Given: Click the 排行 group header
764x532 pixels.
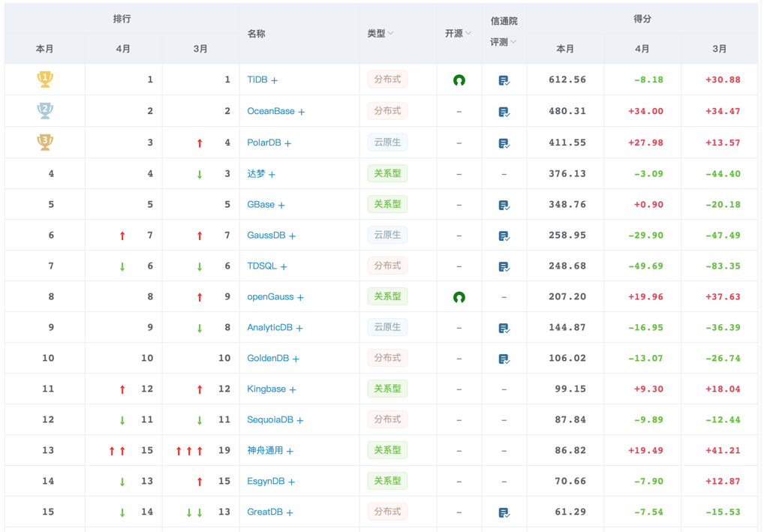Looking at the screenshot, I should (x=122, y=19).
